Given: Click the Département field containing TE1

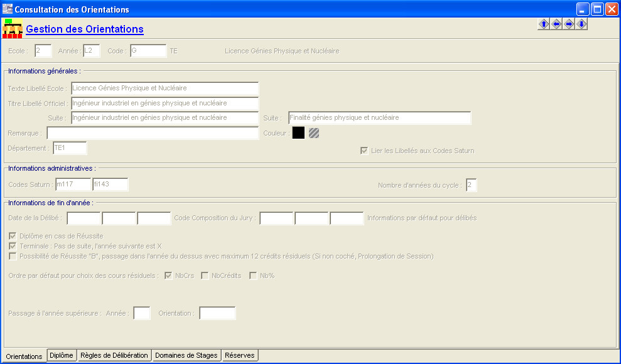Looking at the screenshot, I should (x=70, y=148).
